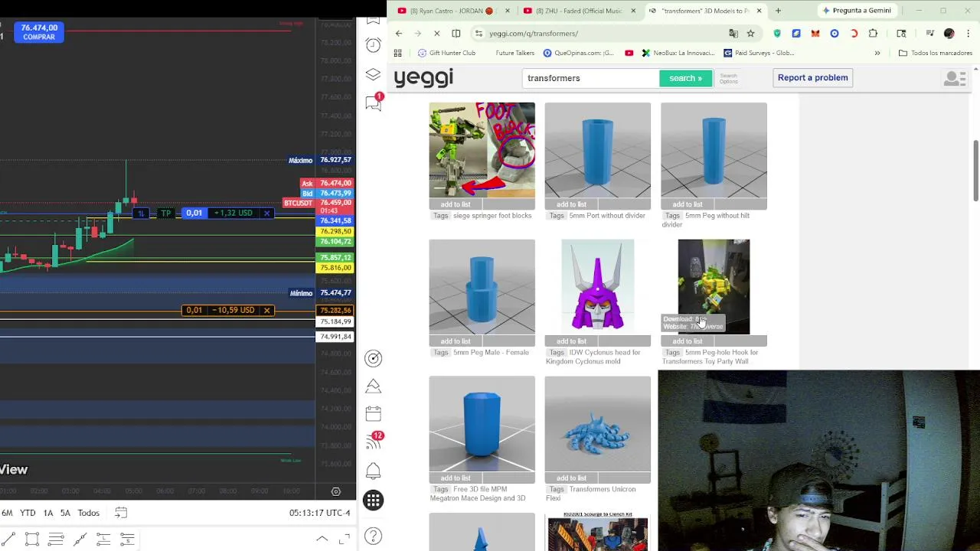This screenshot has width=980, height=551.
Task: Open Free 3D file MPM Megatron Mace link
Action: coord(479,494)
